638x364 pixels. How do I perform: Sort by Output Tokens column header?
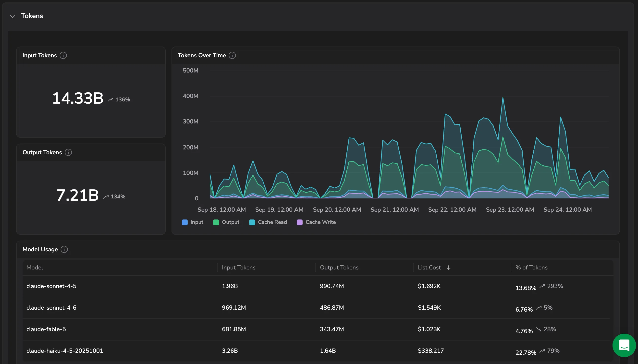(x=339, y=267)
